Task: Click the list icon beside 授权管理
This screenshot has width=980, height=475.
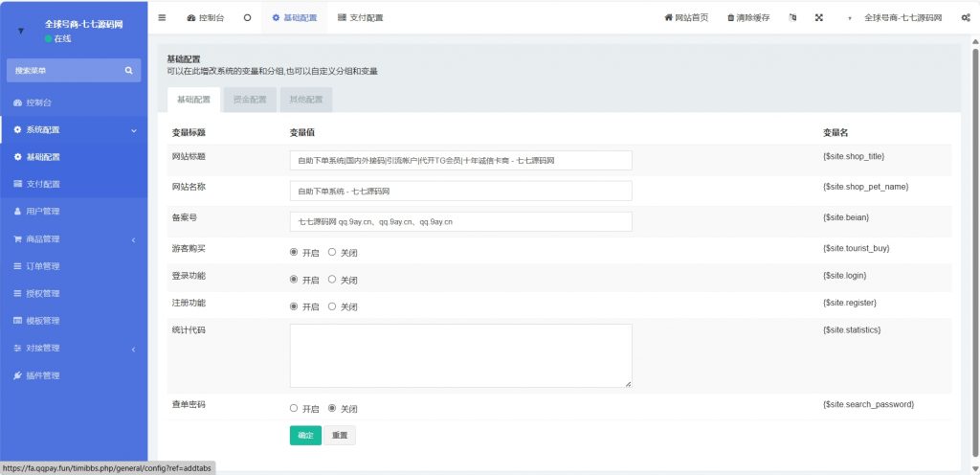Action: [17, 293]
